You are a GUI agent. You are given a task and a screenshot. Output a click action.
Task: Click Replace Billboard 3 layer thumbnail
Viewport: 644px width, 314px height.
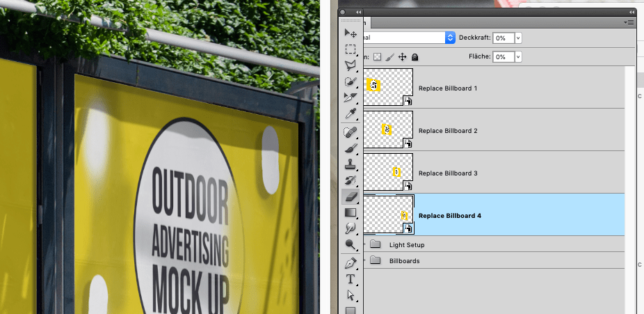pyautogui.click(x=388, y=172)
